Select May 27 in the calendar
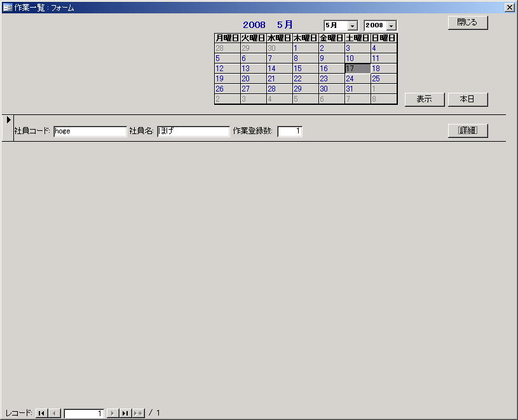The image size is (518, 420). point(254,89)
